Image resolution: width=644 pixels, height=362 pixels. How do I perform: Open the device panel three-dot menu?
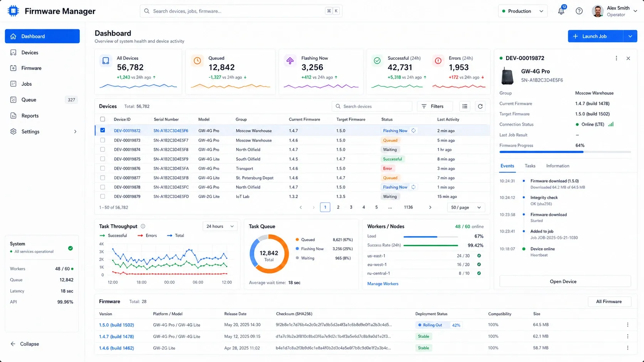[616, 58]
